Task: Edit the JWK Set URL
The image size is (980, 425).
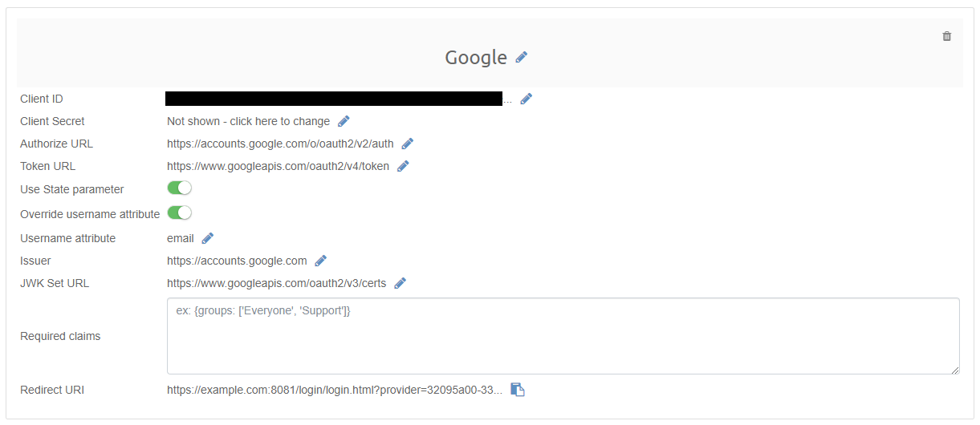Action: (400, 283)
